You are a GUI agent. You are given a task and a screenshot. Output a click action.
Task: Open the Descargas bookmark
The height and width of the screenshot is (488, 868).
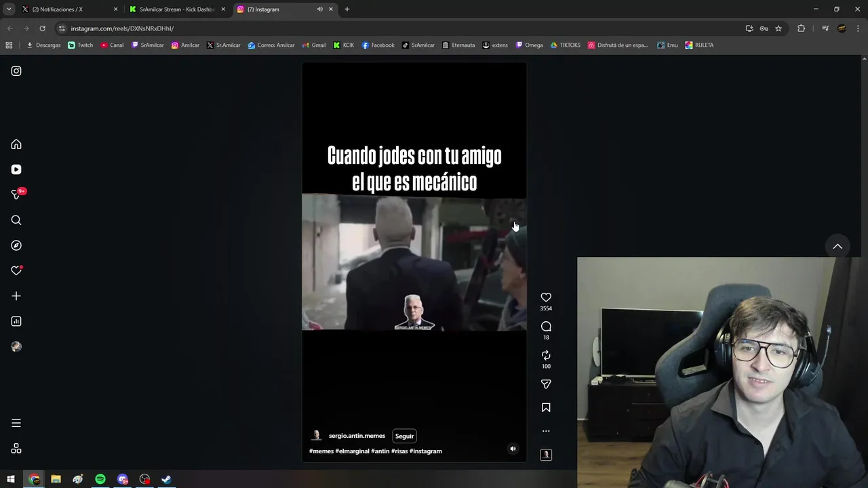click(43, 45)
